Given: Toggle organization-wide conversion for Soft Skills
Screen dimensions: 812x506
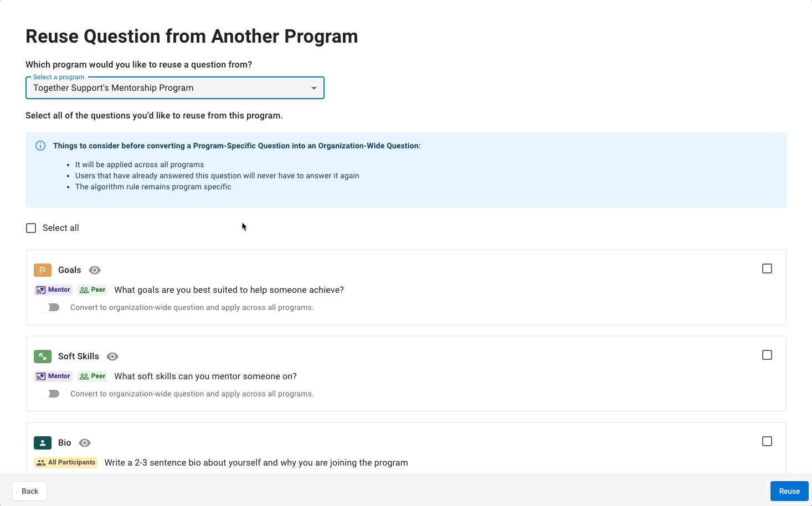Looking at the screenshot, I should coord(50,394).
